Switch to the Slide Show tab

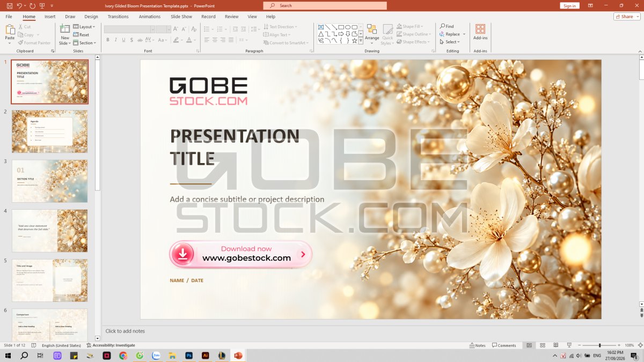pyautogui.click(x=181, y=17)
